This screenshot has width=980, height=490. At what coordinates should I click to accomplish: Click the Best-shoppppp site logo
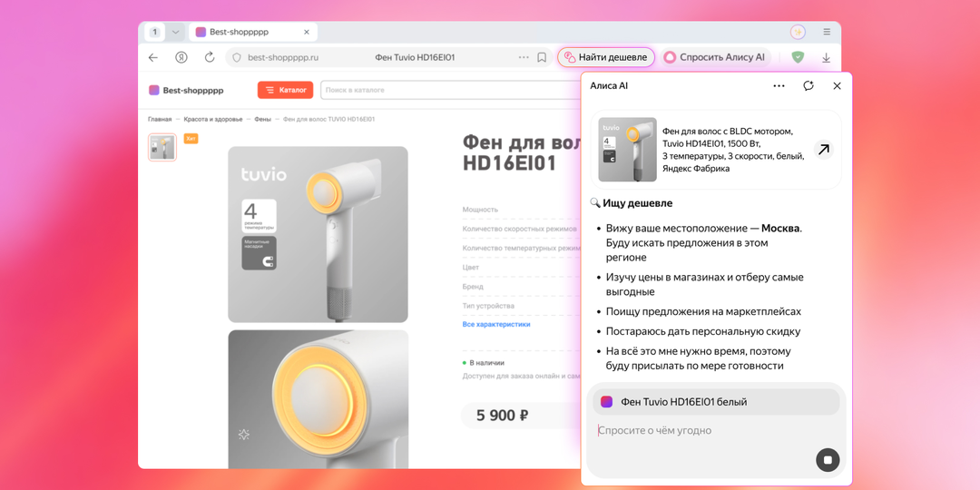(x=186, y=90)
